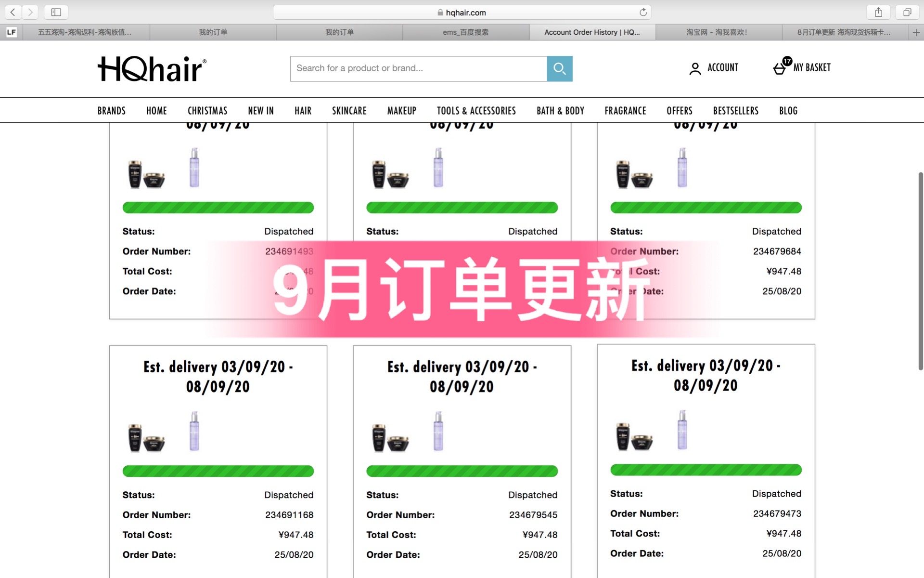Open the Account user icon
This screenshot has width=924, height=578.
click(x=695, y=68)
